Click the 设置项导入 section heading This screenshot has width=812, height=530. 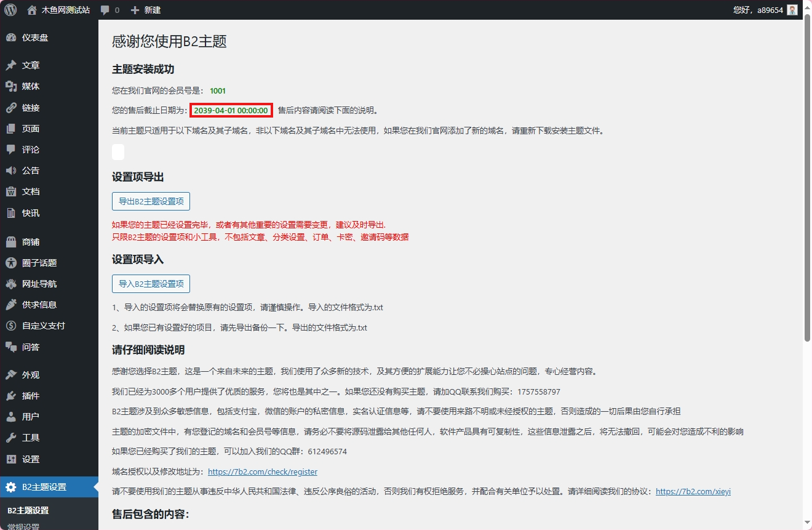click(x=138, y=260)
